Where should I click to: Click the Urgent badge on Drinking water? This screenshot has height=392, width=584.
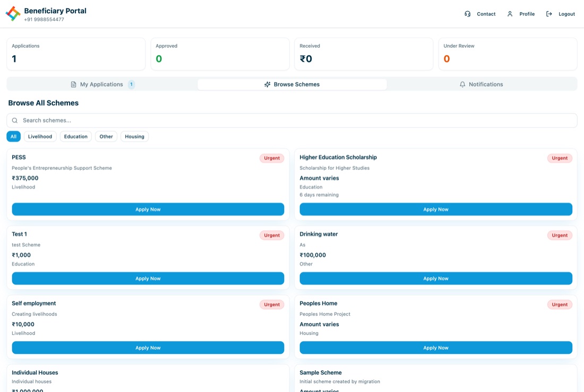(560, 236)
